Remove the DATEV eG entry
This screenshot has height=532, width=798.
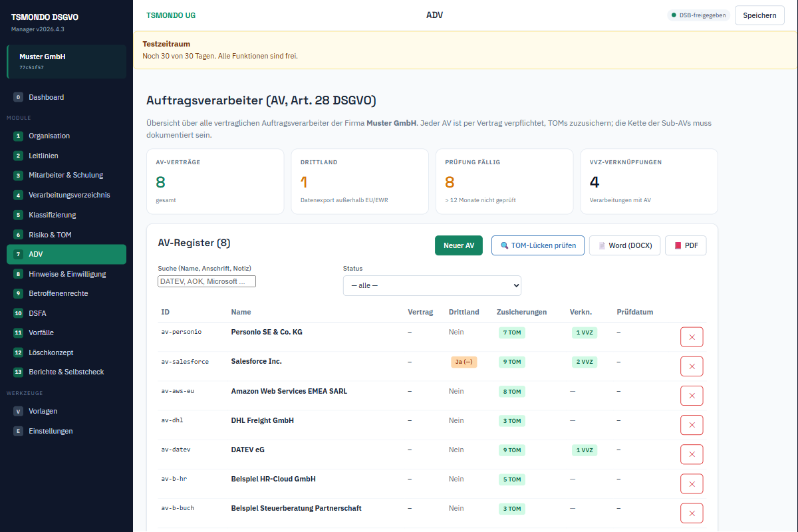pyautogui.click(x=692, y=454)
